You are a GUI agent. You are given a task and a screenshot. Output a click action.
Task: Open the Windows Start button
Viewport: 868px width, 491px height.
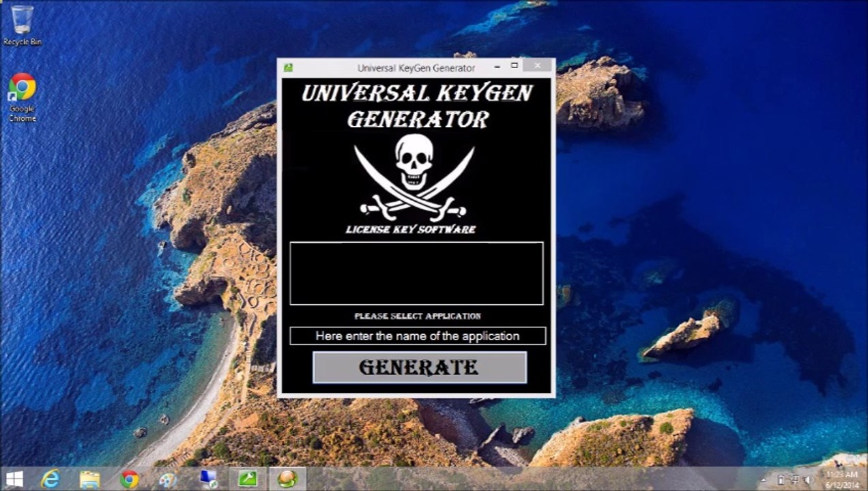(x=14, y=479)
